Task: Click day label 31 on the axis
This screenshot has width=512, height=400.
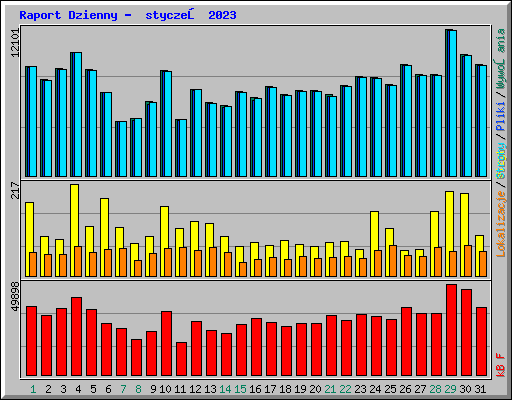Action: point(480,389)
